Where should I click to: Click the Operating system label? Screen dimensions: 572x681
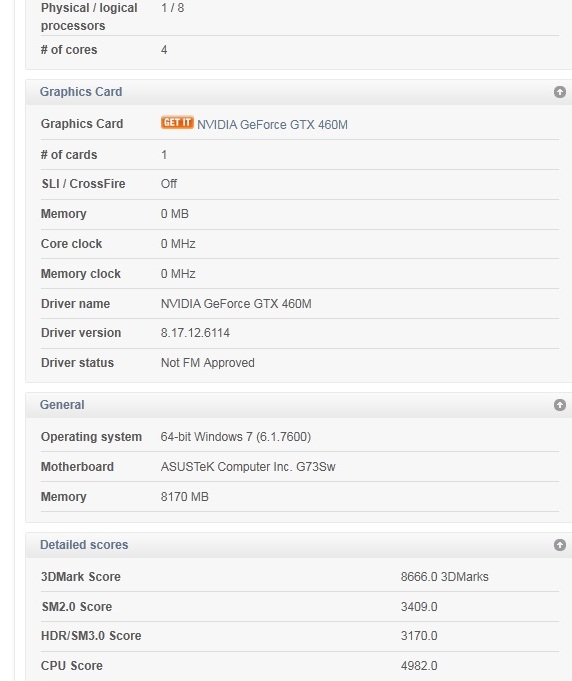pos(91,436)
